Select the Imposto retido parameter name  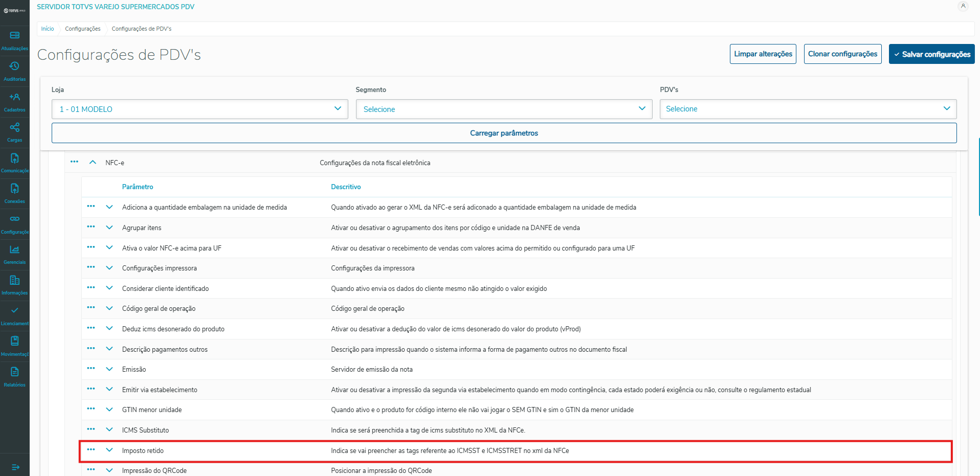[143, 450]
